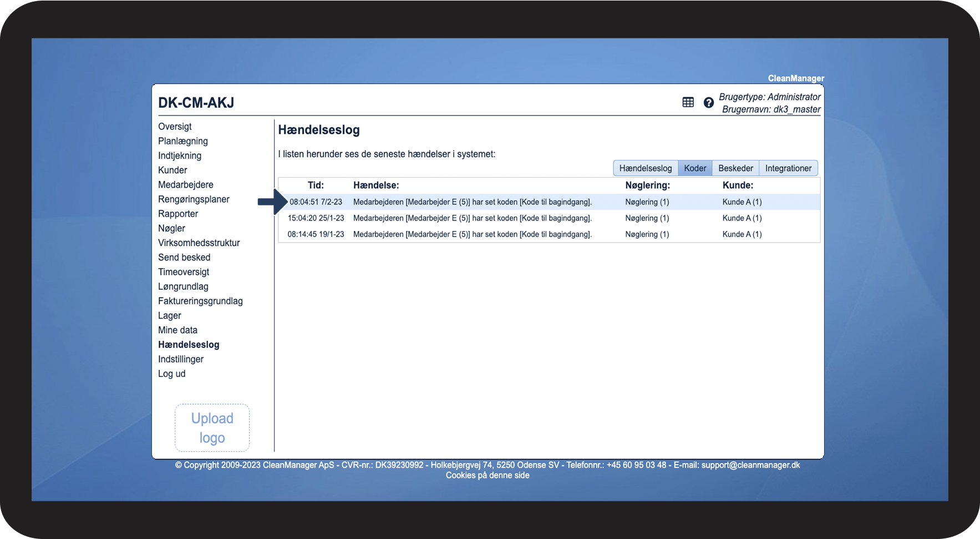This screenshot has width=980, height=539.
Task: Click Kunde A (1) in the 7/2-23 row
Action: (x=742, y=202)
